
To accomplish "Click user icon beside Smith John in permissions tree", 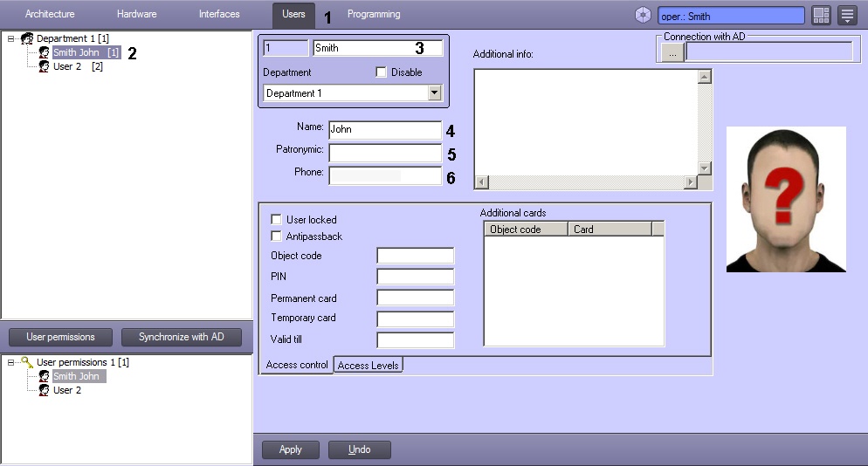I will 44,376.
